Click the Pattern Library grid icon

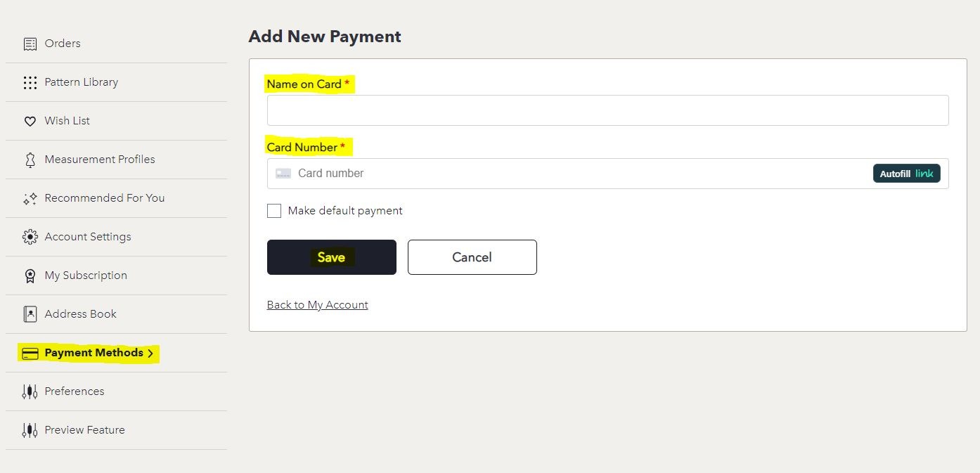pos(30,82)
